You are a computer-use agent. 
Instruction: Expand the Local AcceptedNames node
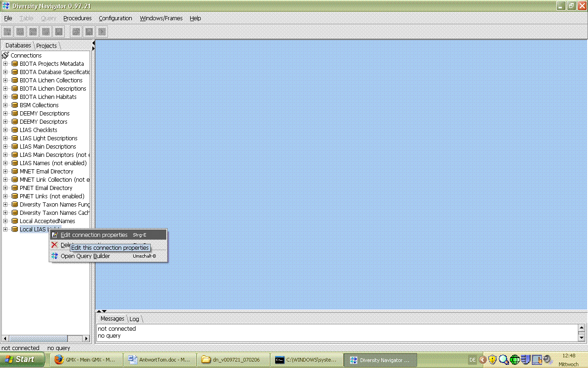tap(6, 221)
